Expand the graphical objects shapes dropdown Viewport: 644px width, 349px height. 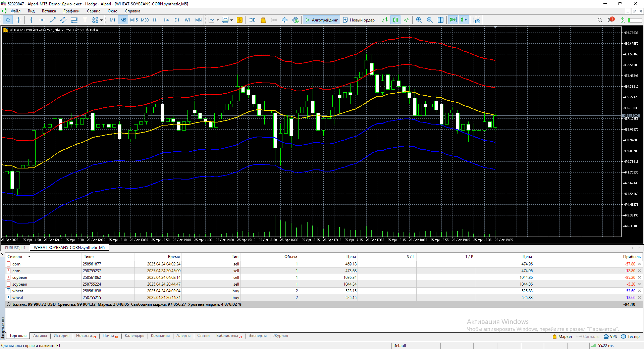pyautogui.click(x=101, y=20)
